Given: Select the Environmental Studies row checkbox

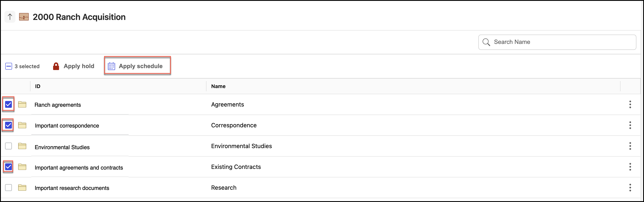Looking at the screenshot, I should [x=8, y=146].
